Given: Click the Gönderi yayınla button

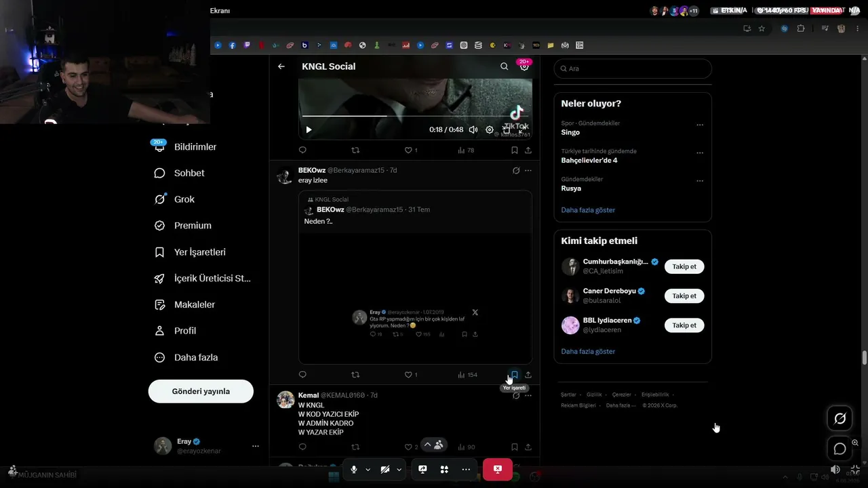Looking at the screenshot, I should (201, 391).
